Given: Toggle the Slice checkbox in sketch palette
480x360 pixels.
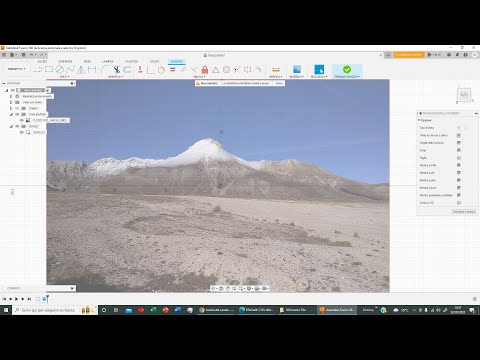Looking at the screenshot, I should tap(459, 158).
